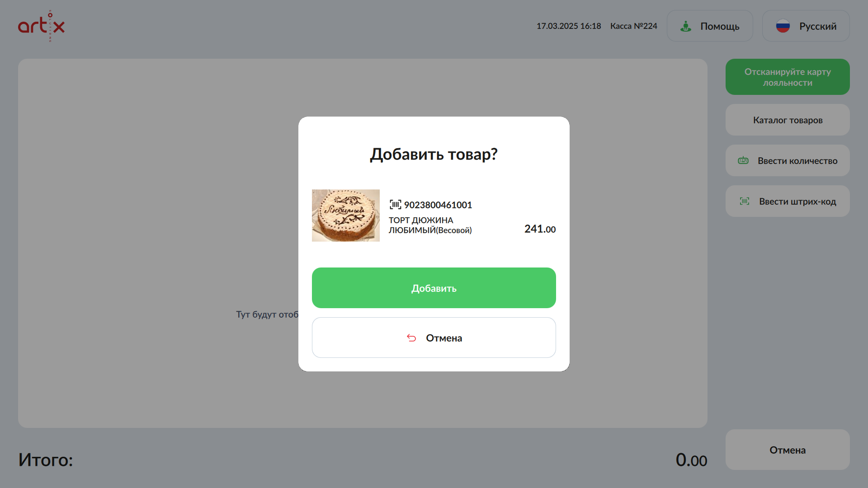Screen dimensions: 868x488
Task: Click Отсканируйте карту лояльности button
Action: tap(788, 77)
